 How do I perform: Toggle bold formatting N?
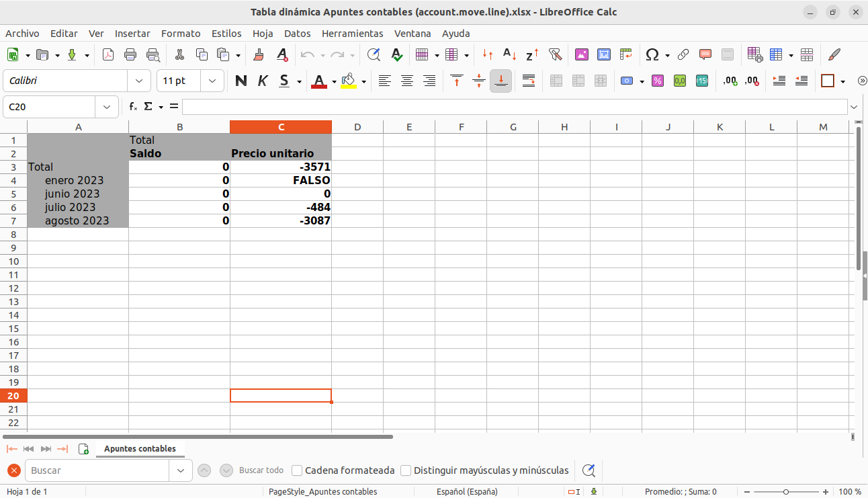[241, 81]
